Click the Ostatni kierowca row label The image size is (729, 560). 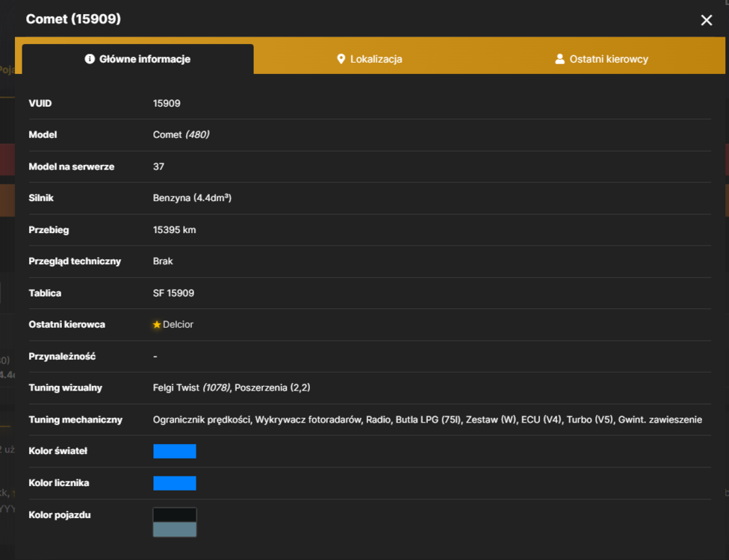pos(67,324)
